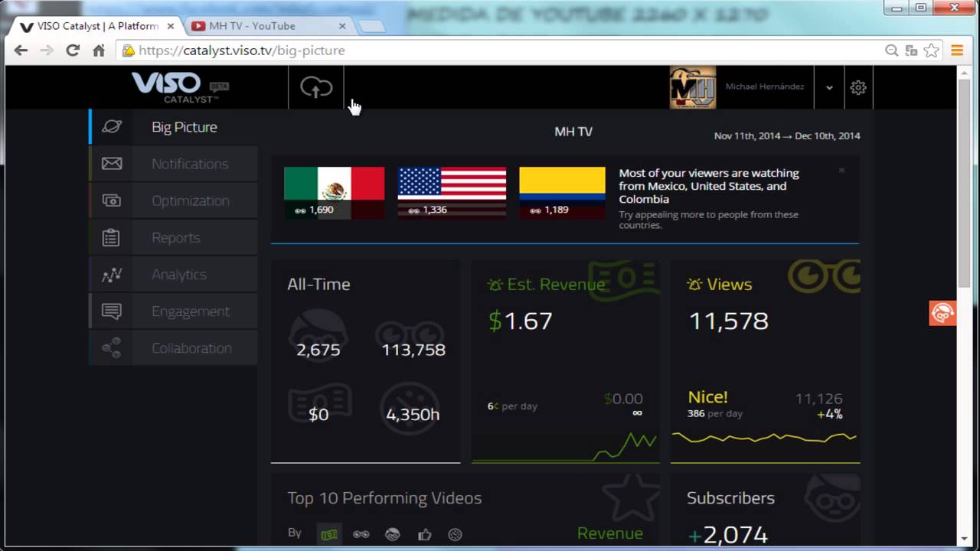Click the VISO Catalyst logo
The image size is (980, 551).
coord(181,87)
